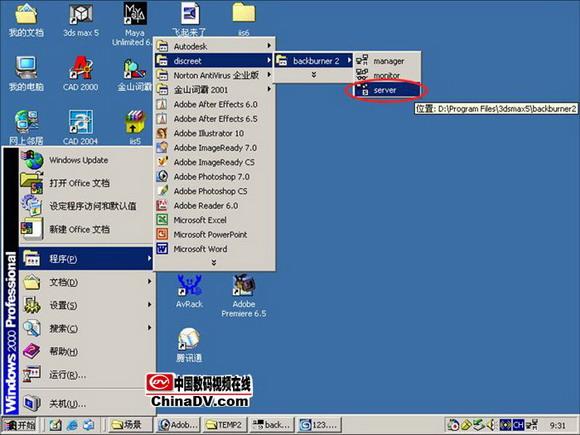580x435 pixels.
Task: Click the 开始 Start button
Action: [20, 425]
